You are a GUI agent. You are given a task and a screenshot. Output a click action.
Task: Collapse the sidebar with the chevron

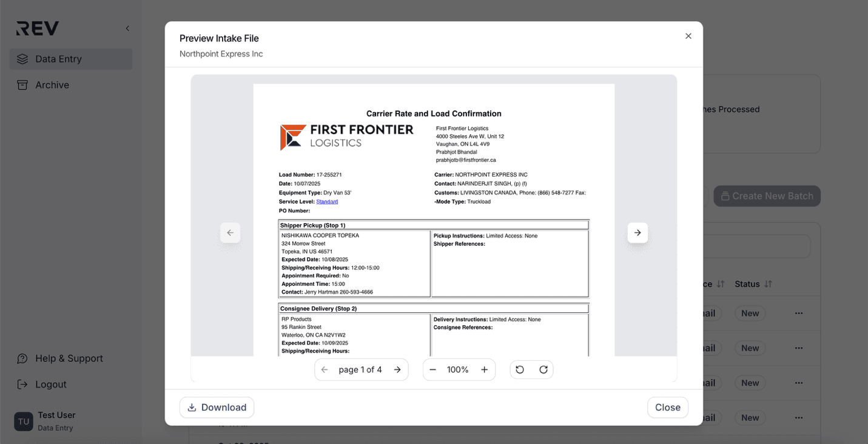coord(127,28)
